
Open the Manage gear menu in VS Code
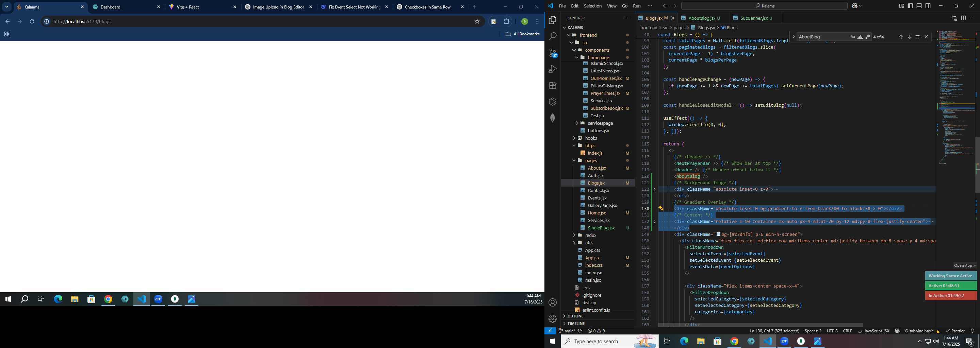point(552,319)
